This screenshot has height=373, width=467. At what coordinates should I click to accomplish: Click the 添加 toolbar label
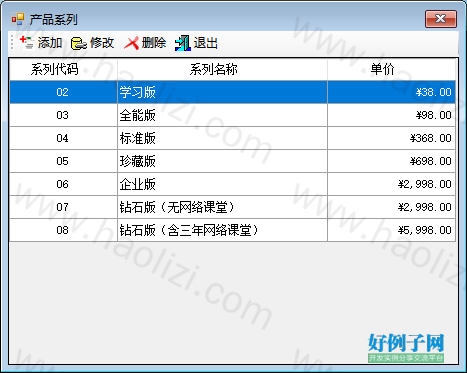tap(50, 43)
